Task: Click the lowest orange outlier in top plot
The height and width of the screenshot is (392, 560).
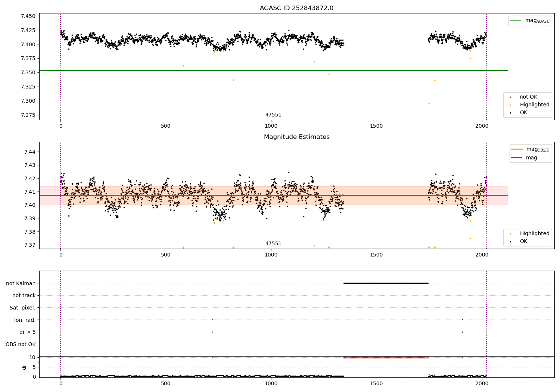Action: [429, 103]
